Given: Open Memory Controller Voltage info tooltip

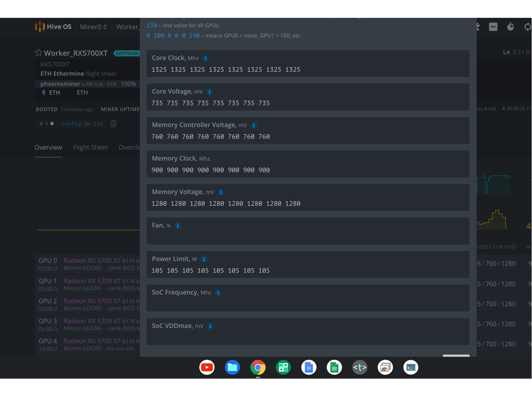Looking at the screenshot, I should point(253,125).
